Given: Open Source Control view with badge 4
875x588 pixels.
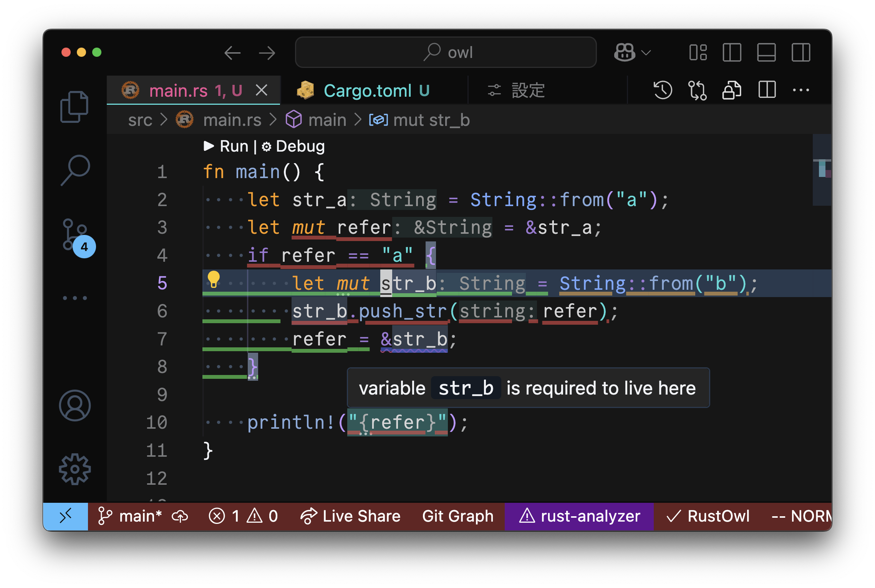Looking at the screenshot, I should [75, 234].
